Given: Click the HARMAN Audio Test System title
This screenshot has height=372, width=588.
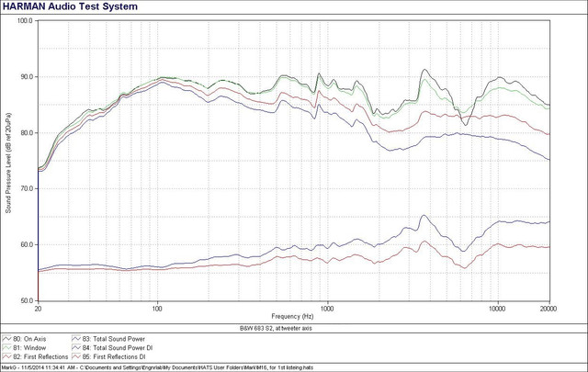Looking at the screenshot, I should tap(70, 6).
